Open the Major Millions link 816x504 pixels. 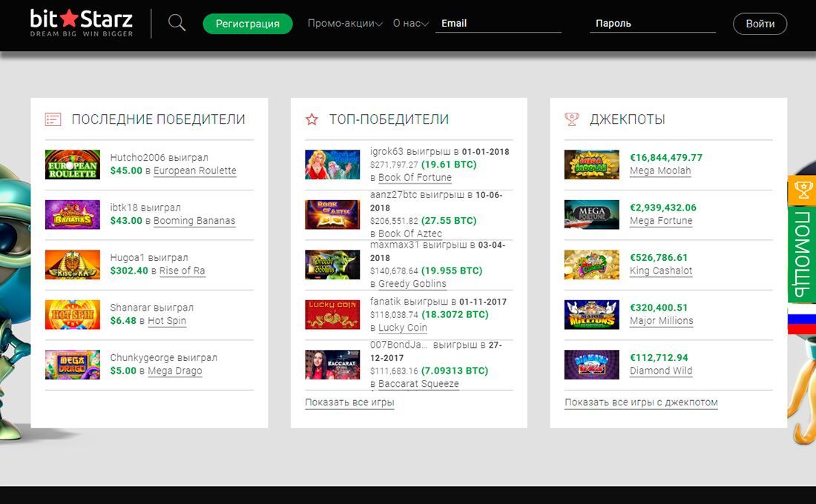coord(662,320)
